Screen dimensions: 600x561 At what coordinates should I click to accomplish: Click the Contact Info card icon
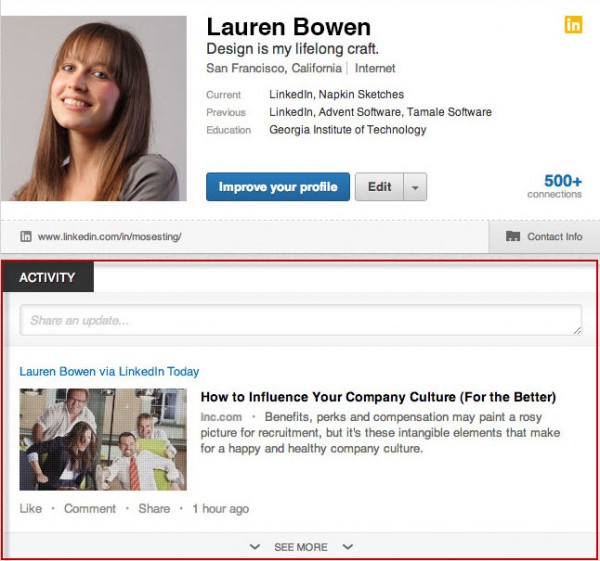click(x=513, y=237)
